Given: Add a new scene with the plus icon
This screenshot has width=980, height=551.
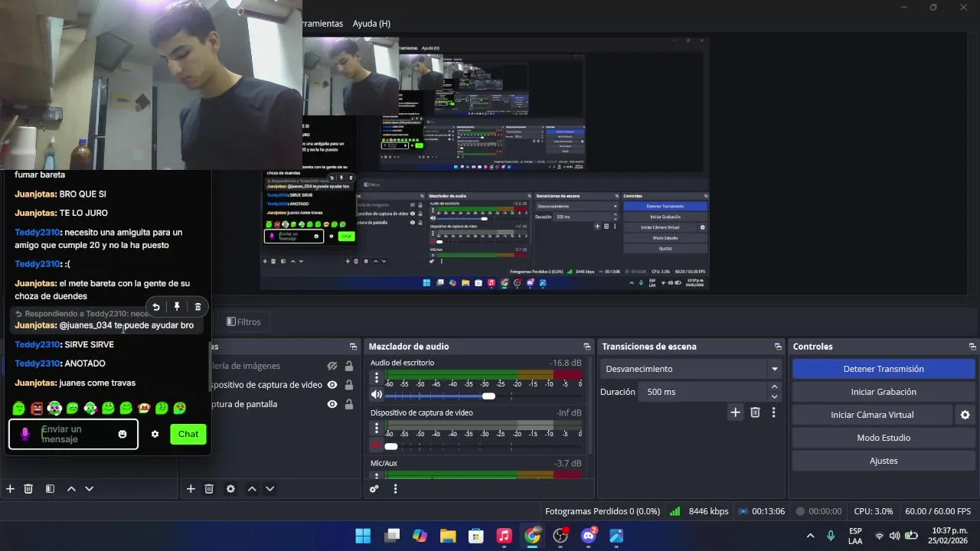Looking at the screenshot, I should click(10, 488).
